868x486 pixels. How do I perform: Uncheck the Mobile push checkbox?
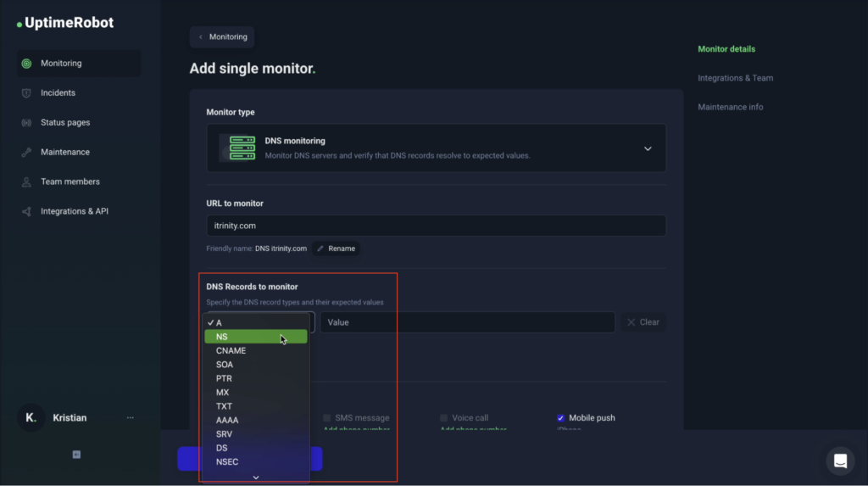tap(561, 418)
